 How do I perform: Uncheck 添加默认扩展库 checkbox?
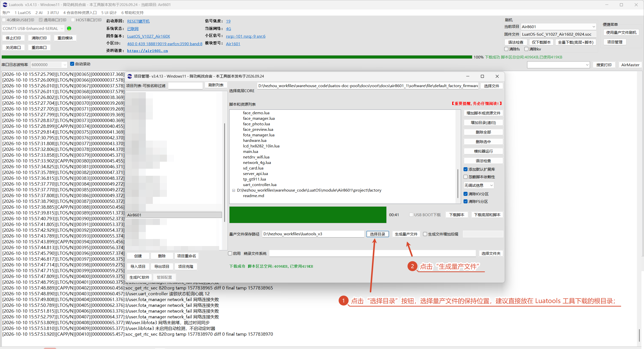(x=466, y=169)
